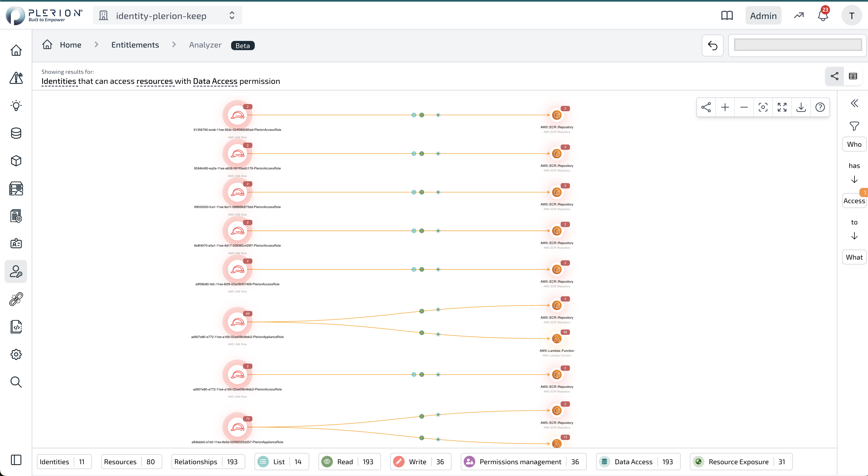Collapse the right query panel chevrons

coord(854,103)
